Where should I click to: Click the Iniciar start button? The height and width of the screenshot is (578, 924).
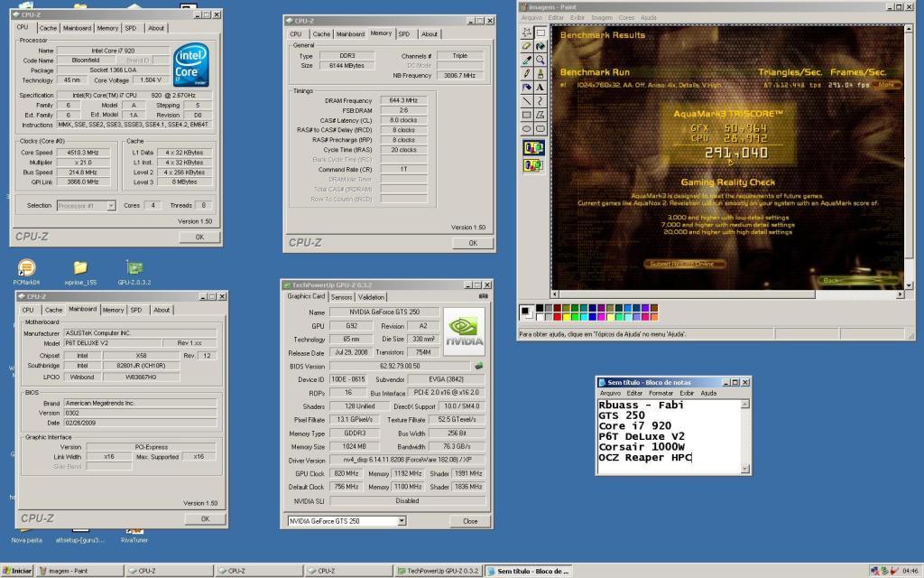click(x=18, y=571)
